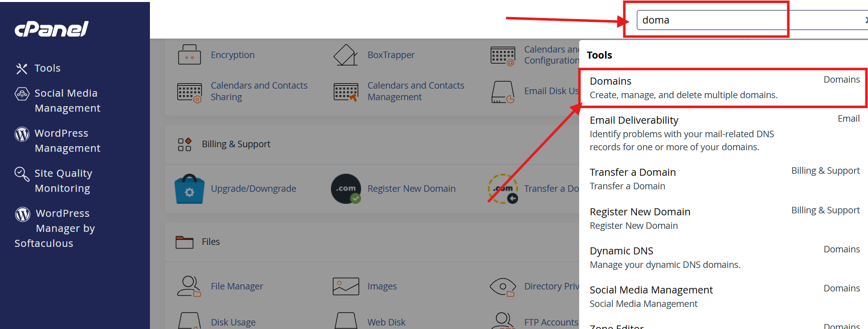This screenshot has height=329, width=868.
Task: Click the cPanel logo
Action: [x=52, y=29]
